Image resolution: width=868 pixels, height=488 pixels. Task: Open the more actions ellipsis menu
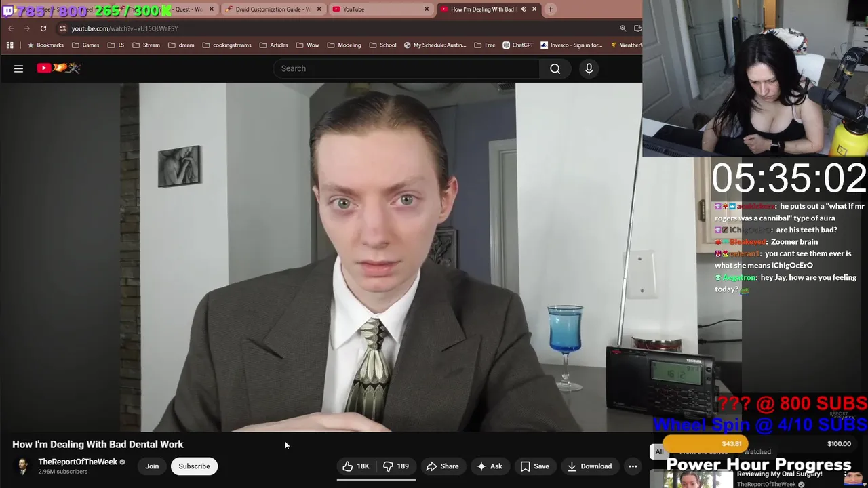coord(633,466)
